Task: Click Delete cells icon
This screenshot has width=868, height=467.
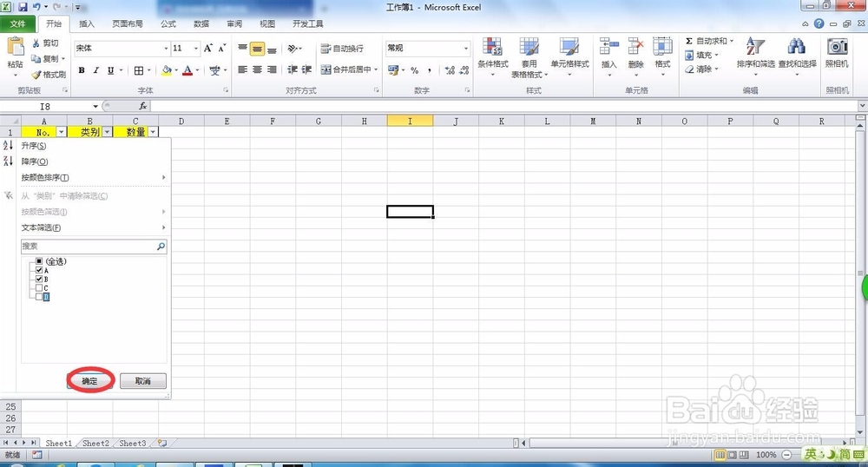Action: click(x=635, y=47)
